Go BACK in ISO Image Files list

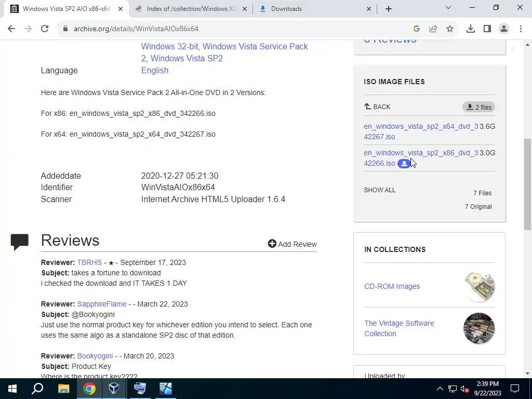point(377,107)
